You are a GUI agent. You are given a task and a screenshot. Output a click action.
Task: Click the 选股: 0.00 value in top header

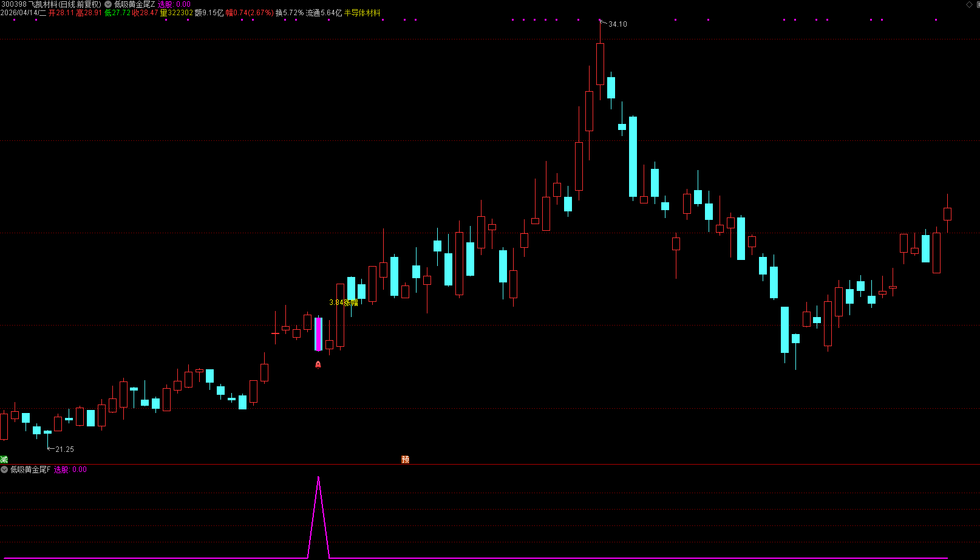coord(174,4)
